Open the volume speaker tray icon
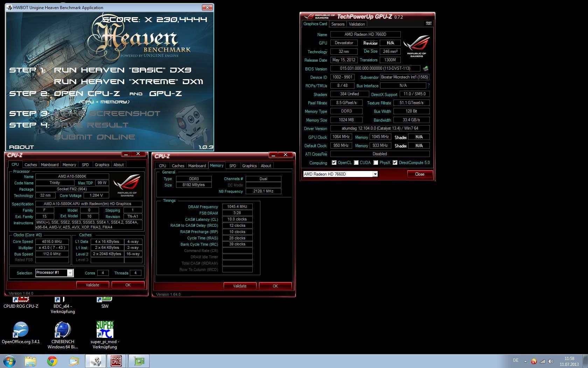Screen dimensions: 588x368 point(551,361)
